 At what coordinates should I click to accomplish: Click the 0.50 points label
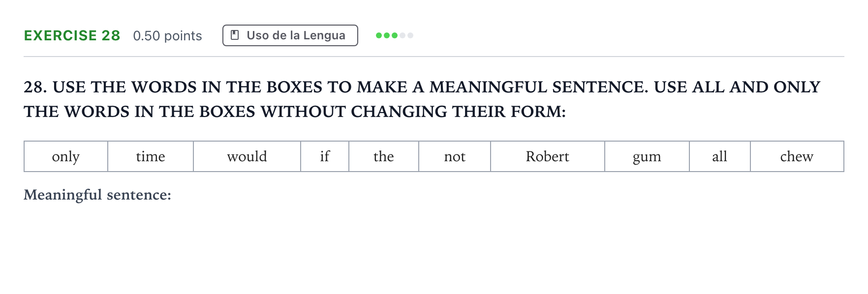pyautogui.click(x=167, y=36)
